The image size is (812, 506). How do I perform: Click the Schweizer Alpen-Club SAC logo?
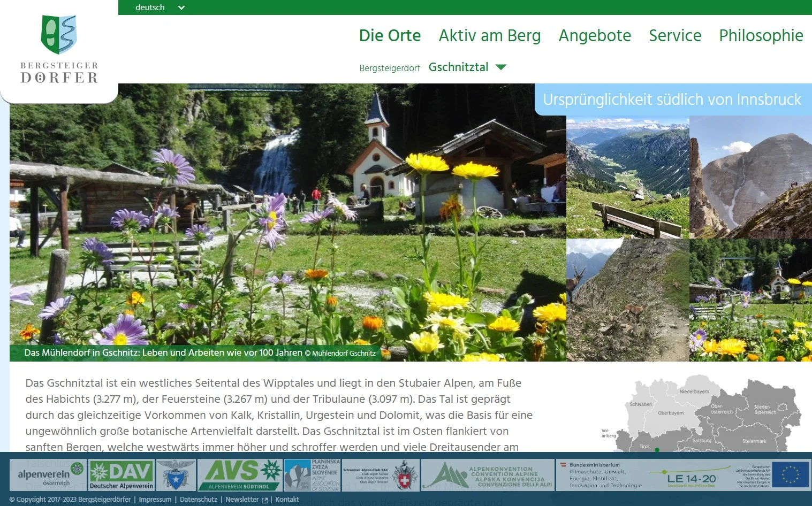(x=381, y=474)
